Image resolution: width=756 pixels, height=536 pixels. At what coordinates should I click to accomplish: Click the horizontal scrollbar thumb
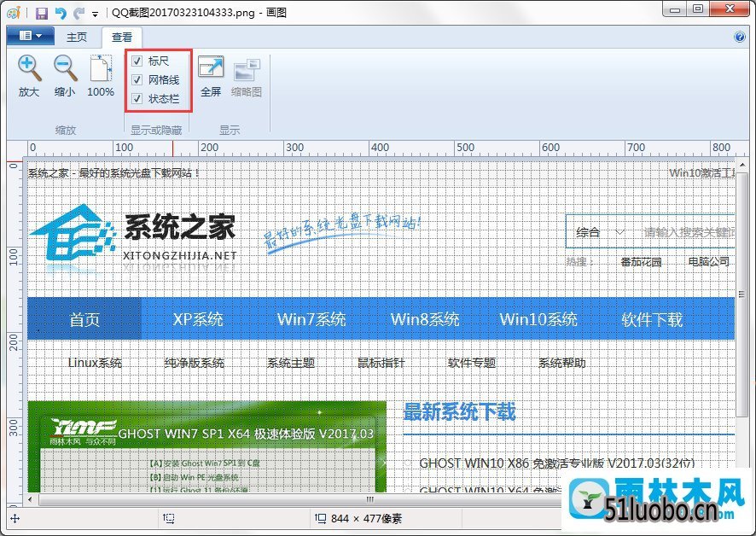click(x=369, y=499)
